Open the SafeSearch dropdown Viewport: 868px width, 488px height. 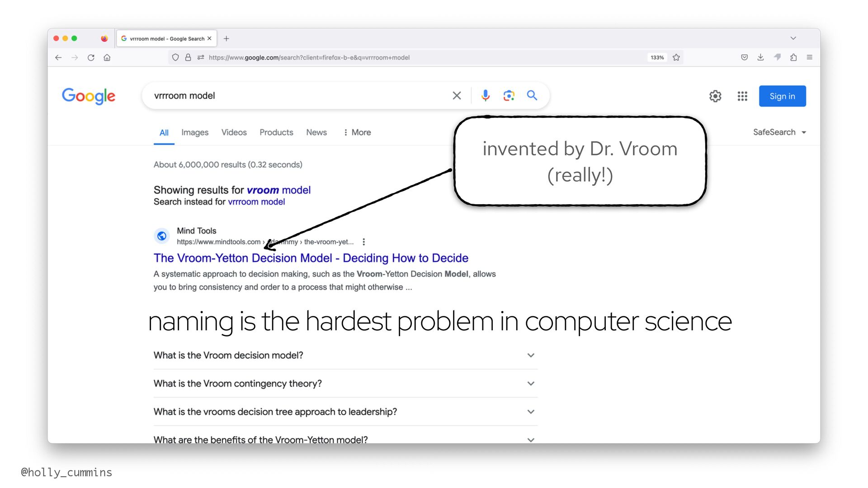tap(779, 132)
